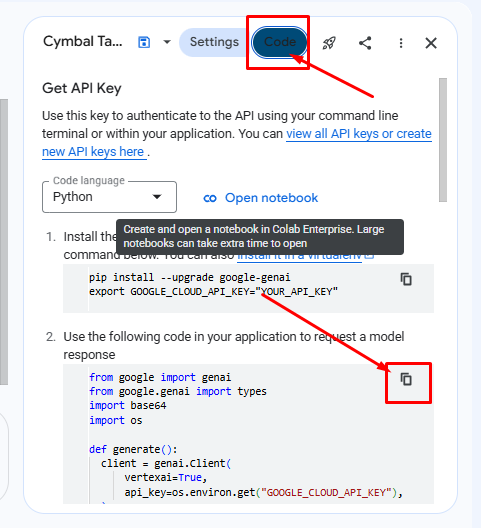Viewport: 481px width, 528px height.
Task: Click the 'from google.genai import types' line
Action: point(178,391)
